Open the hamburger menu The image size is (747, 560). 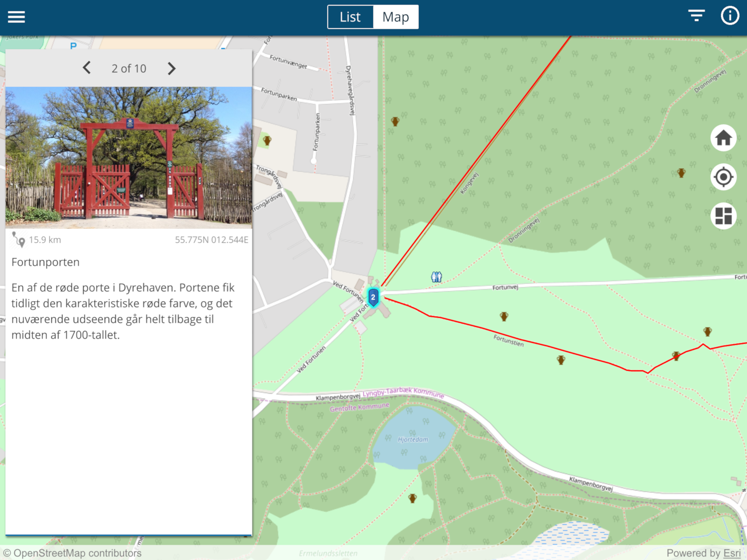click(16, 17)
